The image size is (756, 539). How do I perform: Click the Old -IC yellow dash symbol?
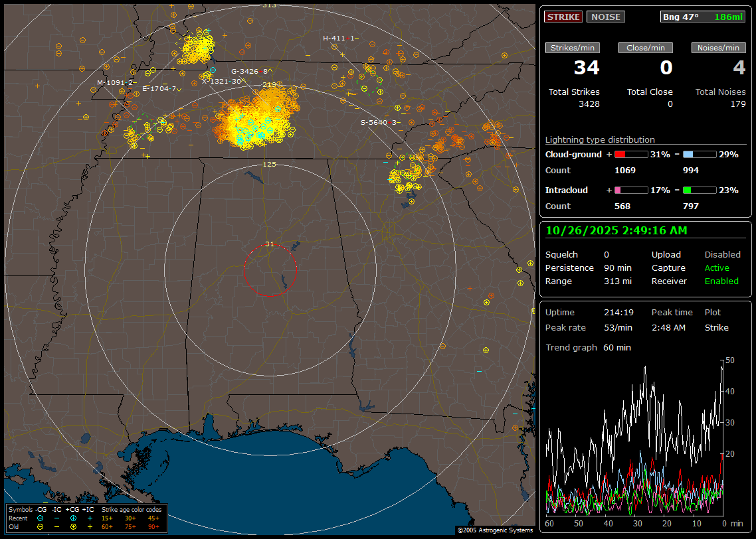[x=56, y=526]
